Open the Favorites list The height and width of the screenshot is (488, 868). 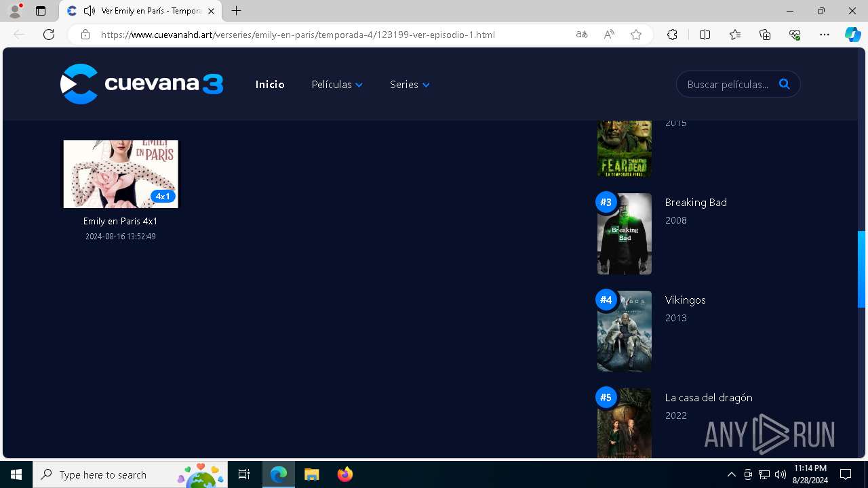735,35
